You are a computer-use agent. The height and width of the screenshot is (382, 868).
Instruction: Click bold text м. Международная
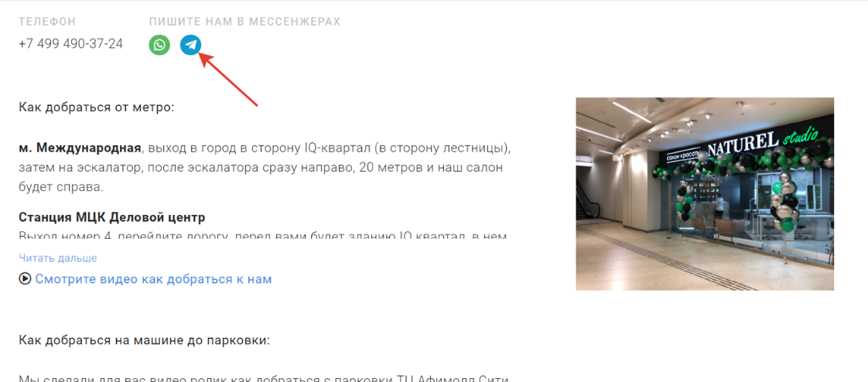(80, 149)
